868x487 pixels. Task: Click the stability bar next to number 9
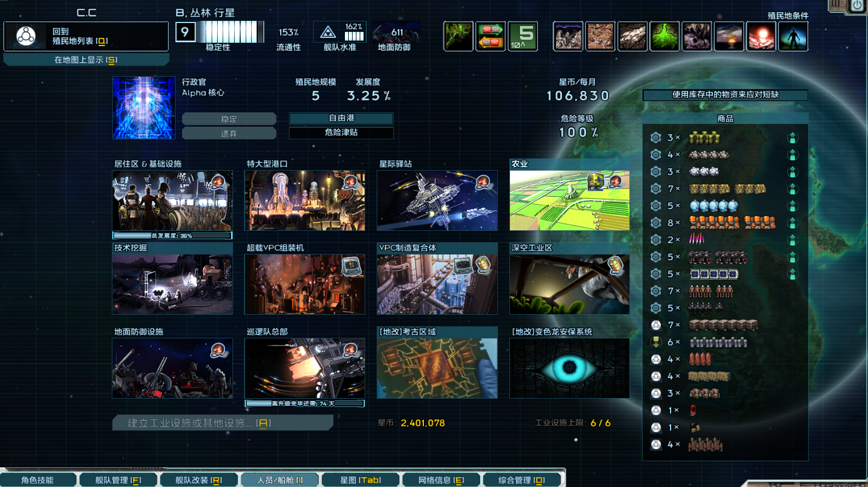231,32
